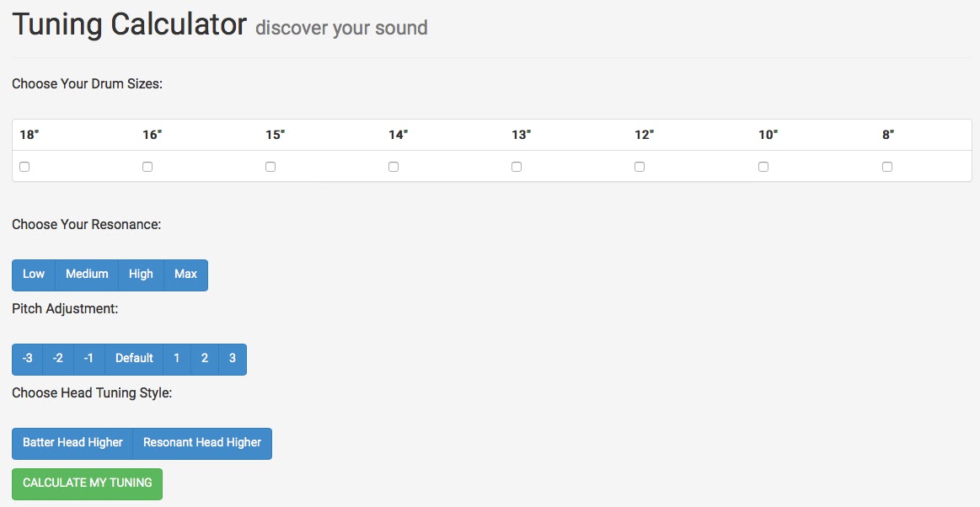Check the 14" drum size
The width and height of the screenshot is (980, 507).
click(393, 166)
